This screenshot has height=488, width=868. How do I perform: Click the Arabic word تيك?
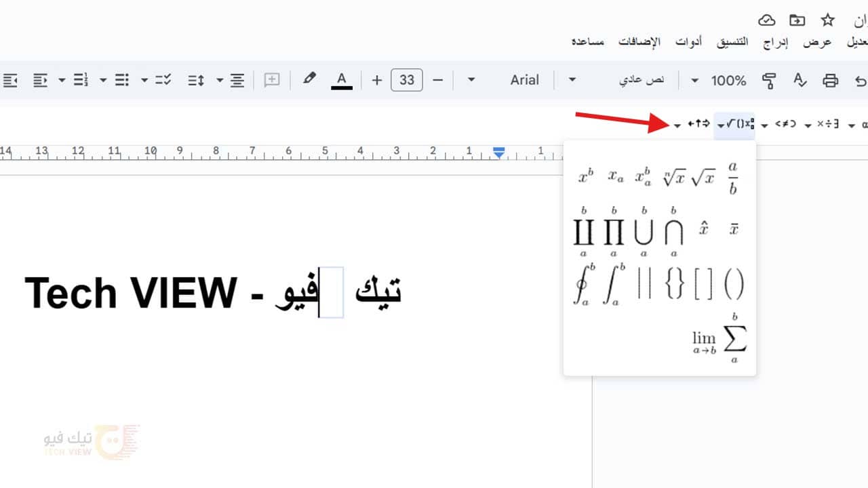coord(380,291)
